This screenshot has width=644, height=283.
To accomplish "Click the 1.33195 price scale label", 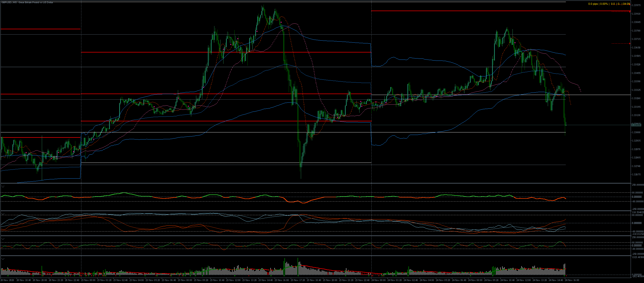I will pyautogui.click(x=636, y=107).
